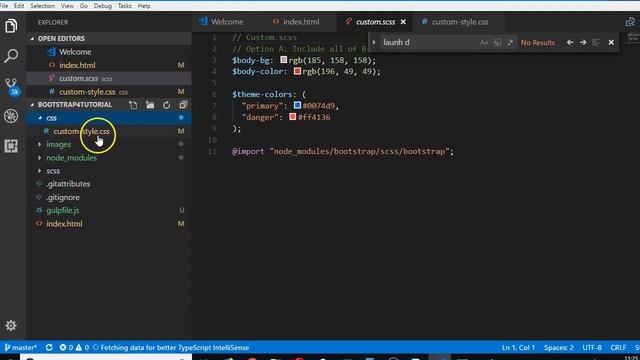This screenshot has width=640, height=360.
Task: Click Spaces: 2 indentation setting
Action: (558, 347)
